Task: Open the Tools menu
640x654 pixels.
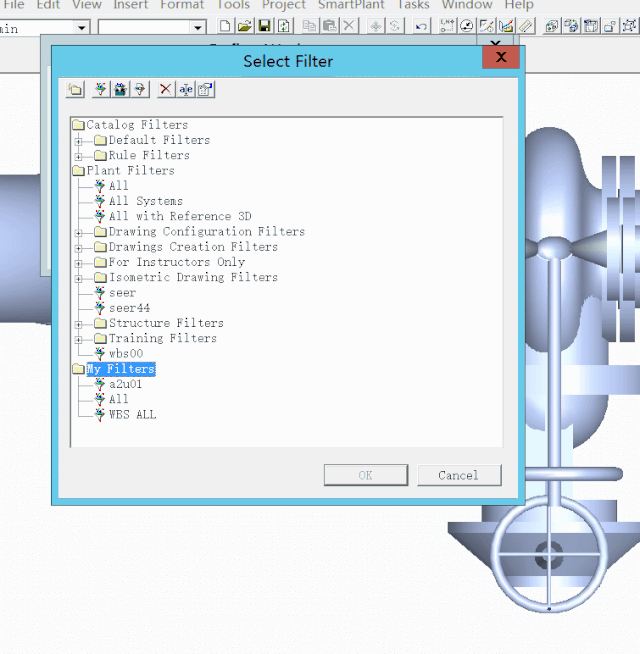Action: [233, 5]
